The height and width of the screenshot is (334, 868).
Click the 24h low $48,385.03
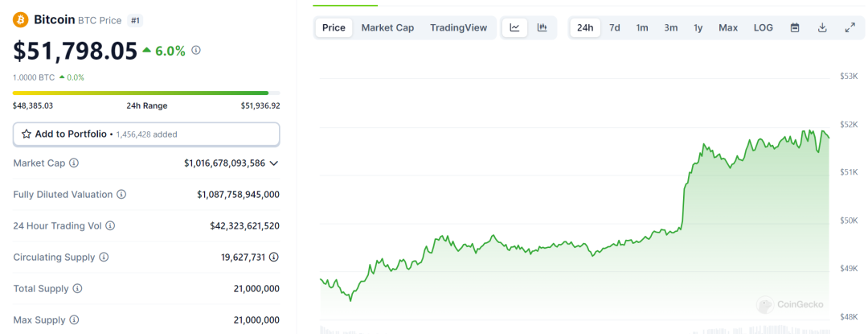(33, 105)
